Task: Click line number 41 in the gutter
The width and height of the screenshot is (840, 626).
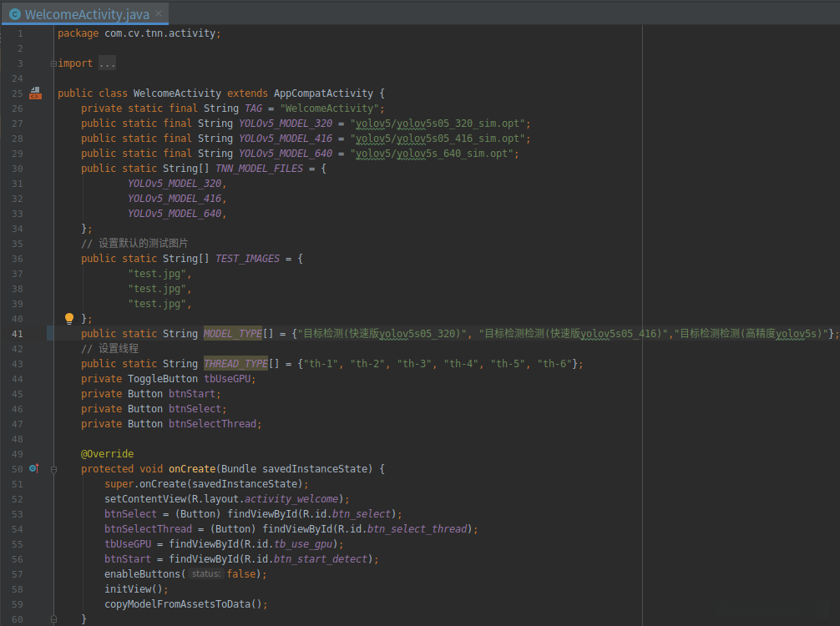Action: (x=18, y=334)
